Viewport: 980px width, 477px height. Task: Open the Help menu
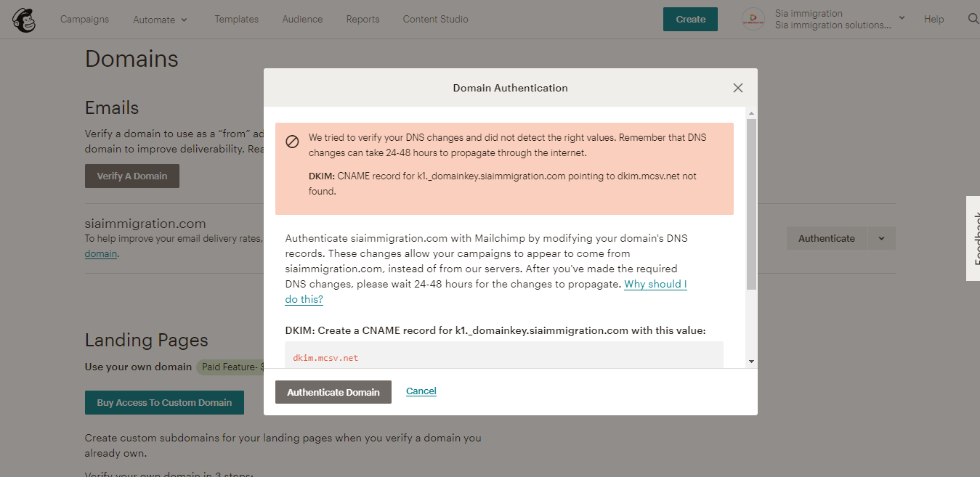(934, 19)
